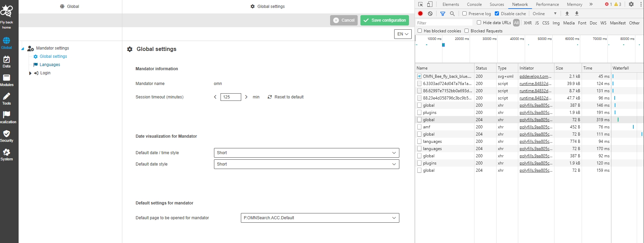The height and width of the screenshot is (243, 644).
Task: Enable the Preserve log checkbox
Action: tap(464, 14)
